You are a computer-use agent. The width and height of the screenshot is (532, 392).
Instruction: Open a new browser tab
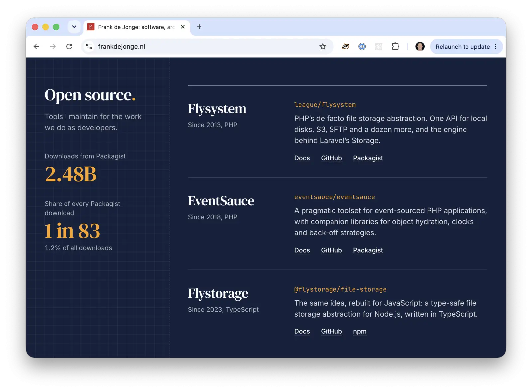199,27
